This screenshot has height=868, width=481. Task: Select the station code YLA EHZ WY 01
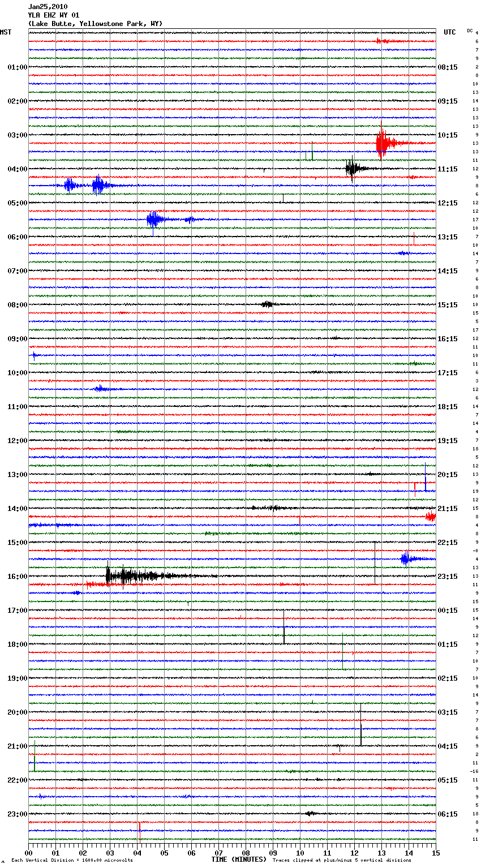point(54,15)
